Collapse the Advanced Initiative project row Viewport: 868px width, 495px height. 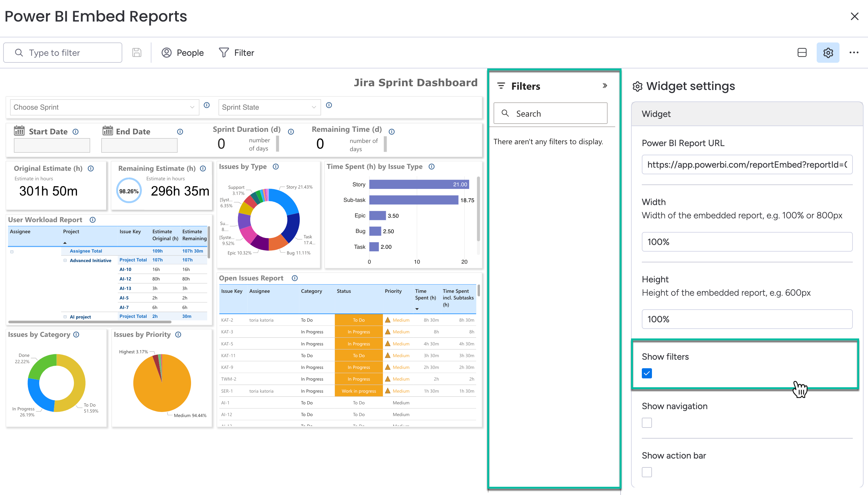coord(65,260)
